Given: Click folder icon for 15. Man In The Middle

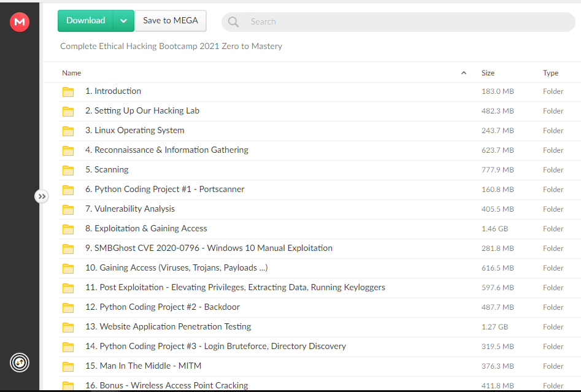Looking at the screenshot, I should [x=68, y=367].
